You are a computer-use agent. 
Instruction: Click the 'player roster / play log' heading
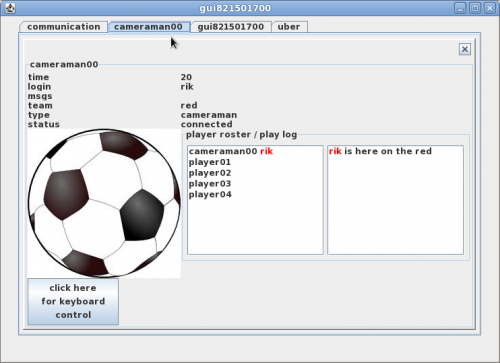pos(241,135)
